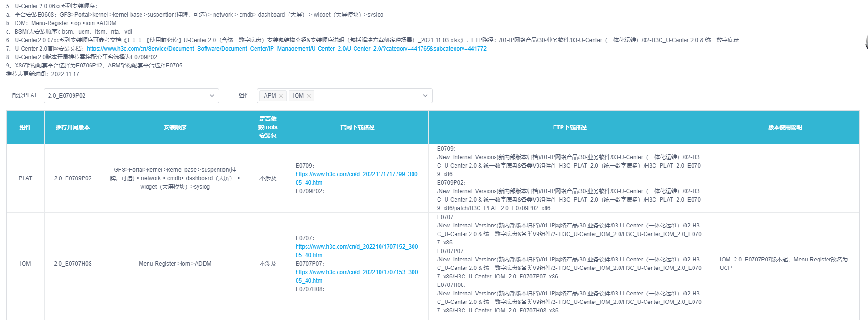The width and height of the screenshot is (868, 320).
Task: Click the 是否依赖tools安装包 column header
Action: point(268,127)
